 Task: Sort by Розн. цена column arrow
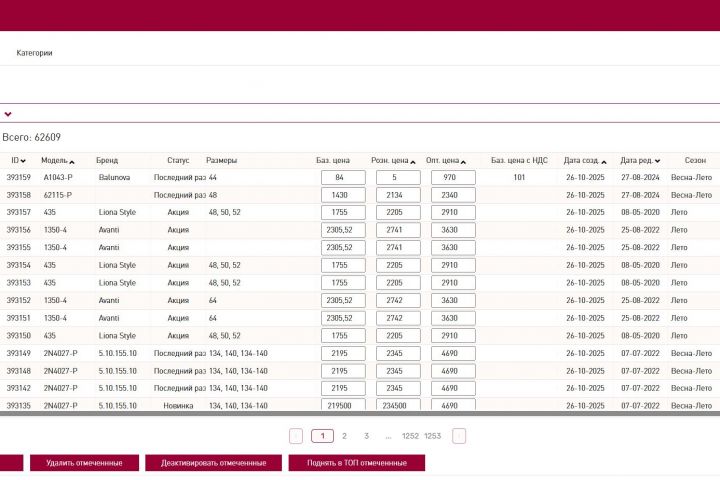click(413, 162)
